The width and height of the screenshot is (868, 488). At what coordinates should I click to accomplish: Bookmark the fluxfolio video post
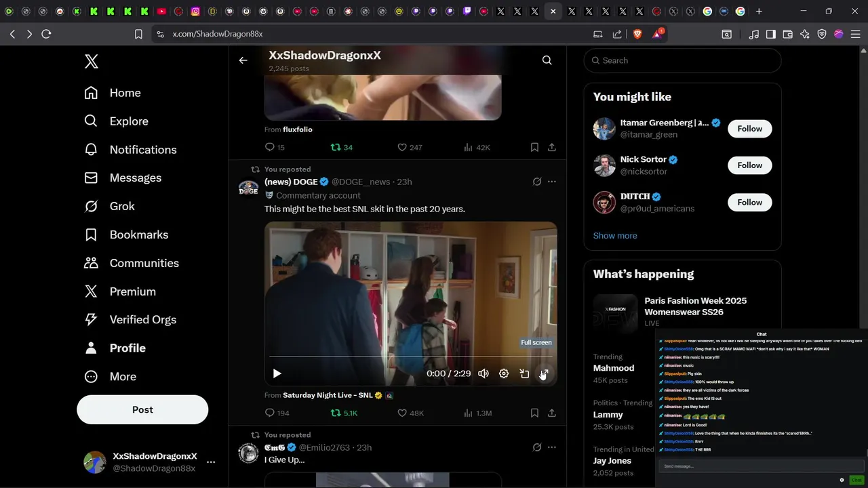pyautogui.click(x=534, y=147)
